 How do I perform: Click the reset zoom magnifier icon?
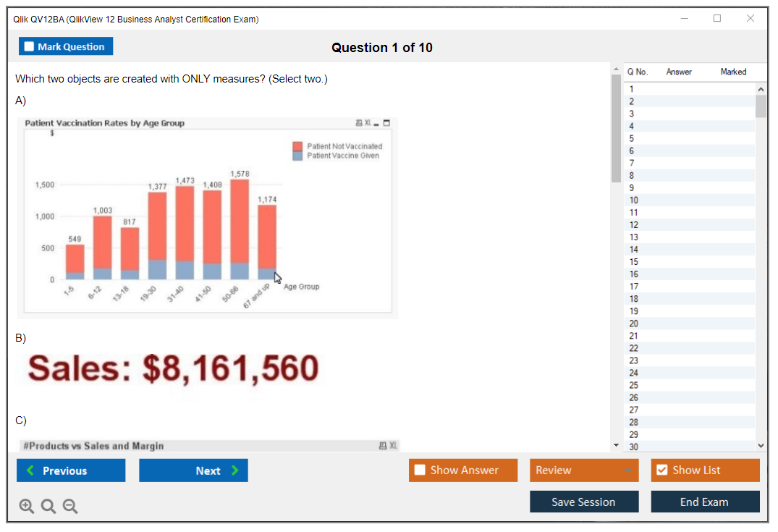pyautogui.click(x=48, y=507)
